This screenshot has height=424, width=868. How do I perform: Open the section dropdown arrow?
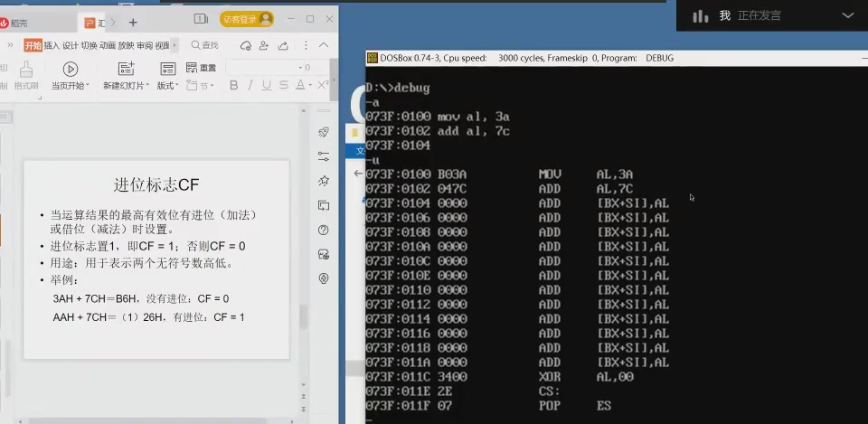click(212, 86)
